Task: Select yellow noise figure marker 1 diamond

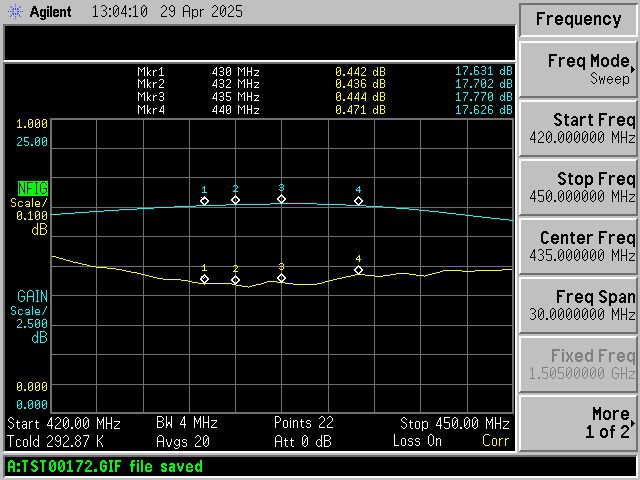Action: click(204, 279)
